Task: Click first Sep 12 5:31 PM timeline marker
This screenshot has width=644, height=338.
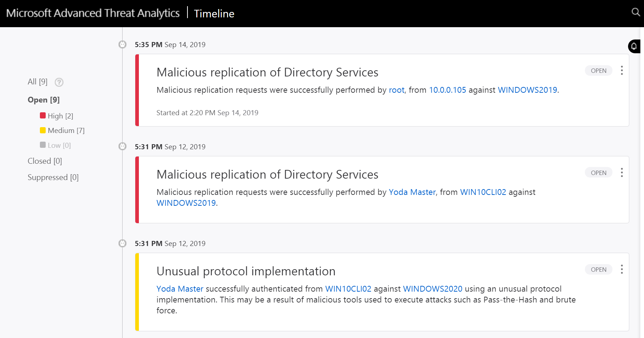Action: click(123, 146)
